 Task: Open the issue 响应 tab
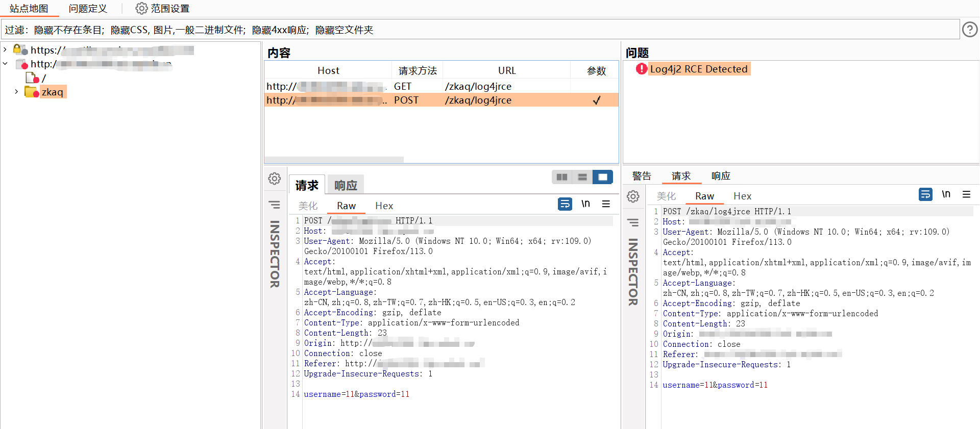tap(721, 176)
